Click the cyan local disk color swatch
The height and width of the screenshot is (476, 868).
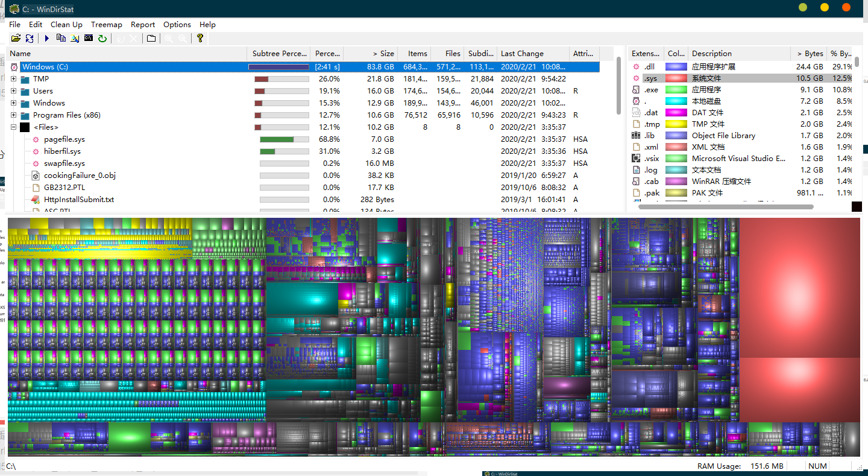[676, 101]
